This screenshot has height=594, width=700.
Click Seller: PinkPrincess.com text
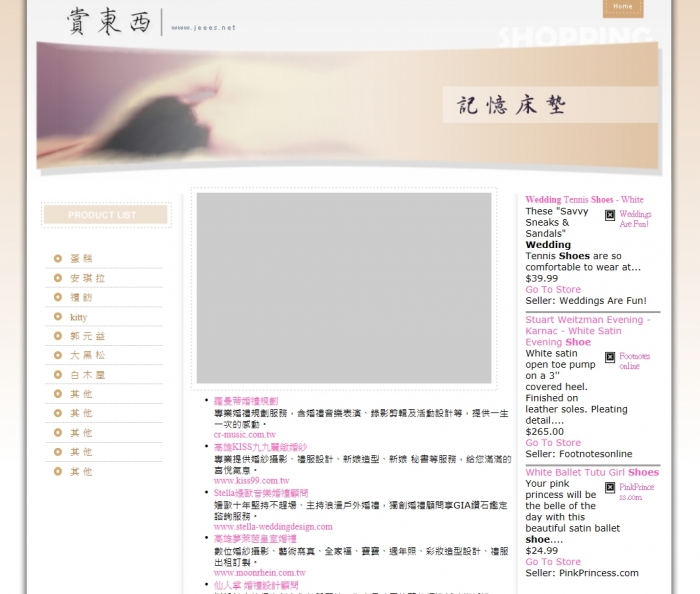(582, 573)
